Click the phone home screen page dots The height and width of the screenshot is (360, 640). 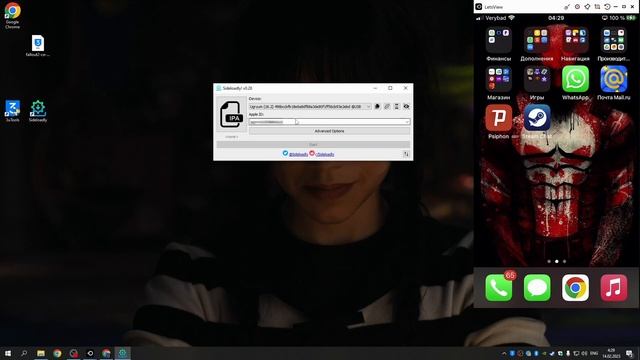coord(557,261)
